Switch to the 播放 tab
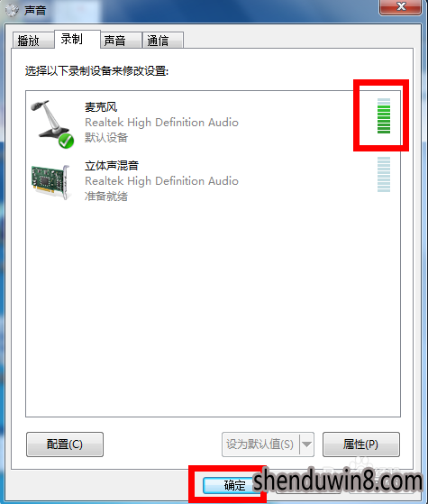This screenshot has height=504, width=428. (33, 41)
